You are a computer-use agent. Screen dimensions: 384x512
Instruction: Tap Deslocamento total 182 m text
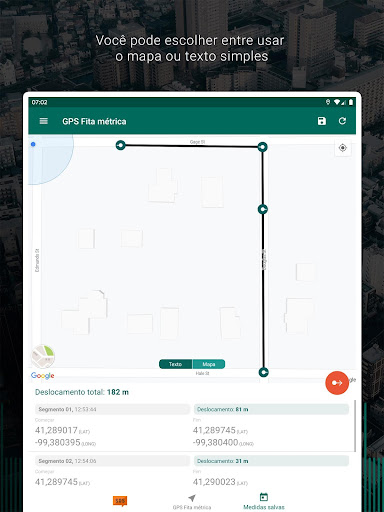pos(82,392)
